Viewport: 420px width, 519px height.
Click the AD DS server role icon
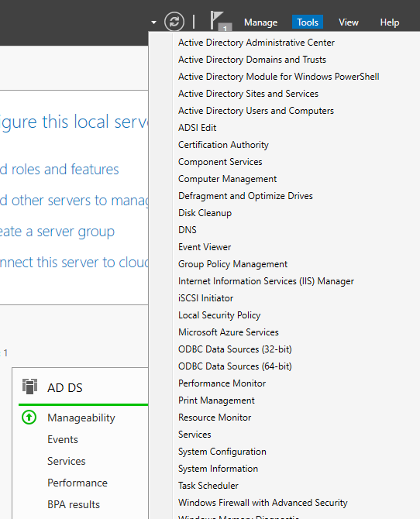pos(29,387)
